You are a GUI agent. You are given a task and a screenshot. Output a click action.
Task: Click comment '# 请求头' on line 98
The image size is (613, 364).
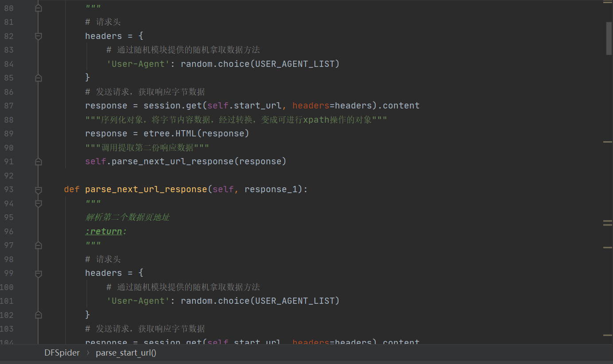[x=103, y=259]
